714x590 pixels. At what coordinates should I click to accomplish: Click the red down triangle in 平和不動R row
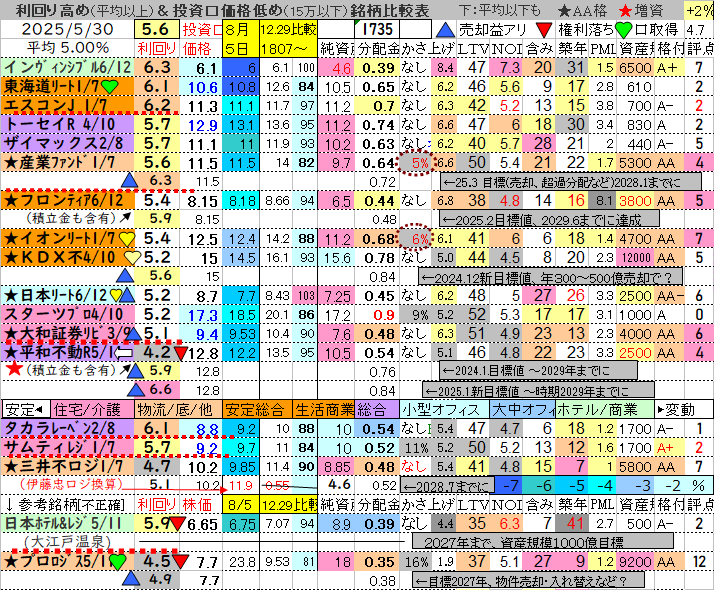tap(181, 354)
